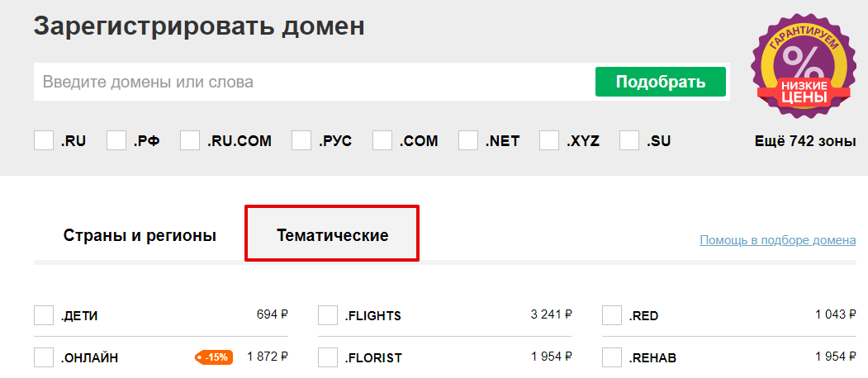Enable the .РФ zone checkbox
This screenshot has height=378, width=868.
coord(116,140)
